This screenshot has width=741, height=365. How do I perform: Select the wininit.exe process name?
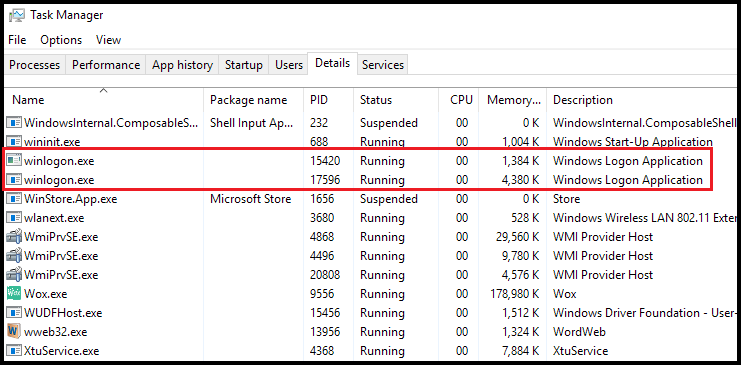click(52, 142)
